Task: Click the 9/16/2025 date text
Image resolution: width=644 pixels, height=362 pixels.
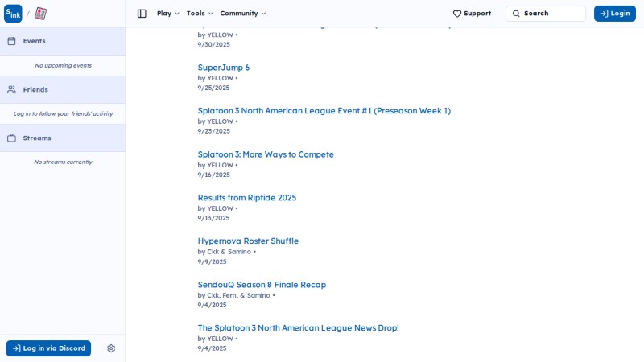Action: 213,175
